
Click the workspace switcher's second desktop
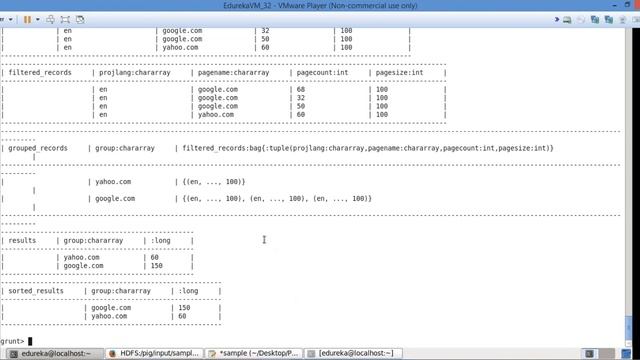606,353
